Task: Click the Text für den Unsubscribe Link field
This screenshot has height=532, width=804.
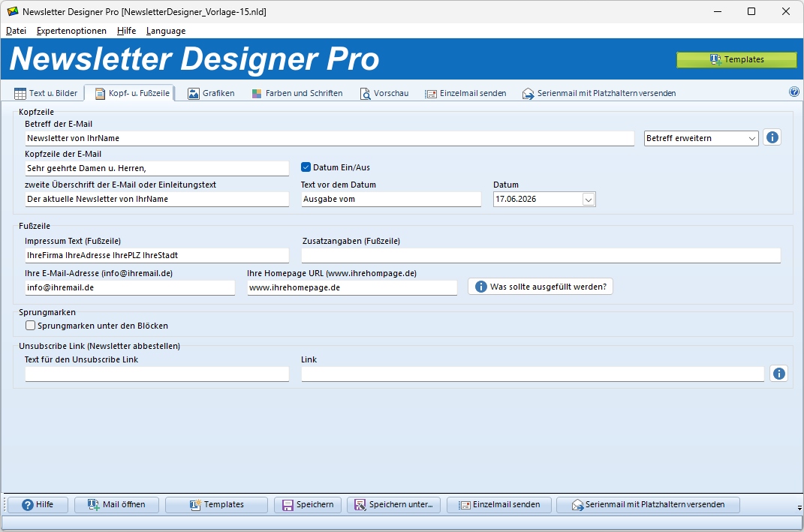Action: coord(157,374)
